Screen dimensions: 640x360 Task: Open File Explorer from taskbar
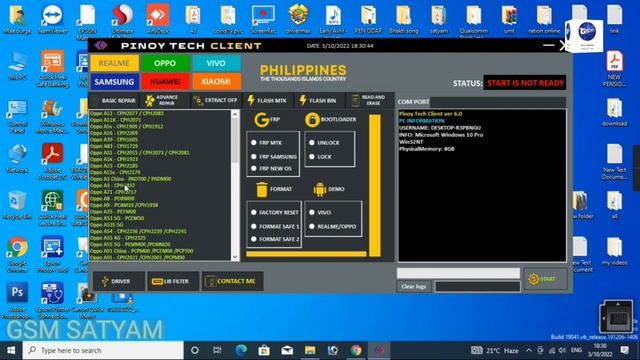[310, 350]
